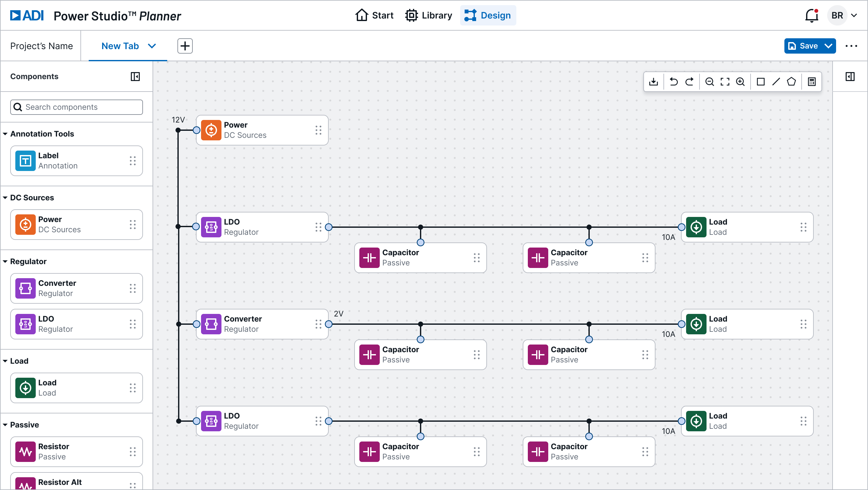Image resolution: width=868 pixels, height=490 pixels.
Task: Add a new tab with plus button
Action: tap(185, 46)
